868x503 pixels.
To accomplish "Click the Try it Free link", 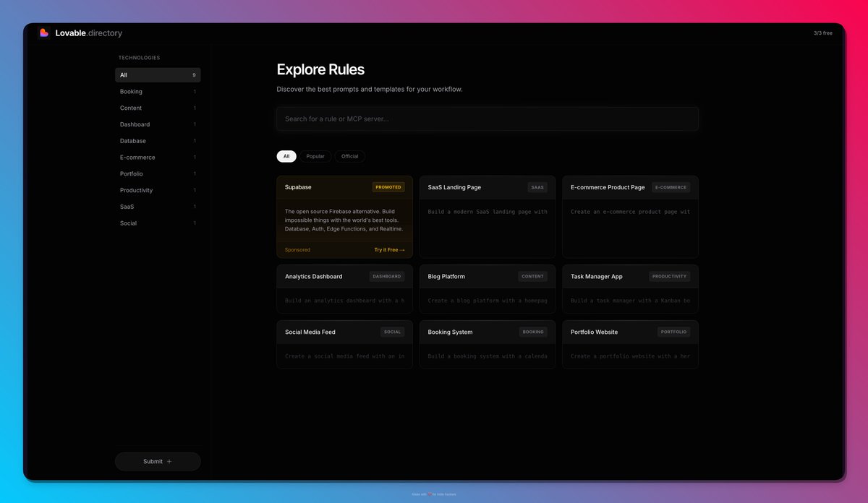I will [x=389, y=250].
